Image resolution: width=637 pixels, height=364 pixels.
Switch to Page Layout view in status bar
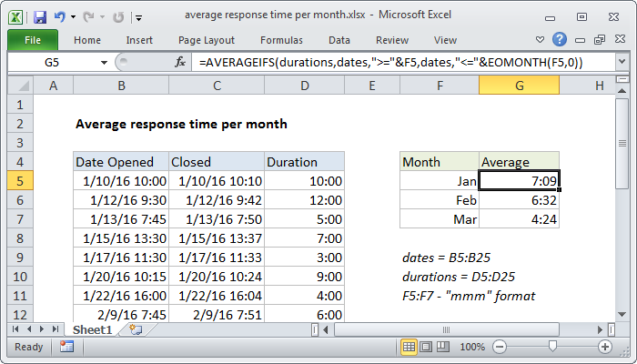pyautogui.click(x=427, y=347)
